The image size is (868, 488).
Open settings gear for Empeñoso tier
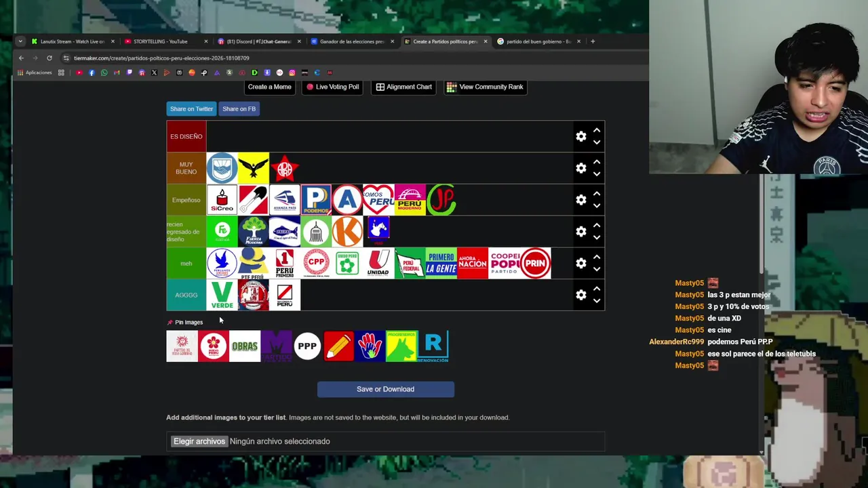click(581, 200)
